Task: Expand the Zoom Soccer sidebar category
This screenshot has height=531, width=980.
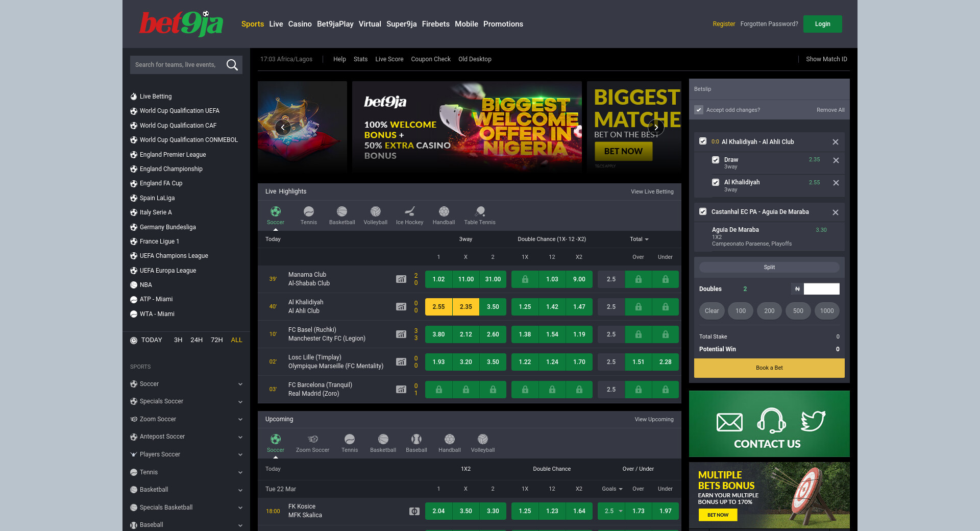Action: (x=240, y=419)
